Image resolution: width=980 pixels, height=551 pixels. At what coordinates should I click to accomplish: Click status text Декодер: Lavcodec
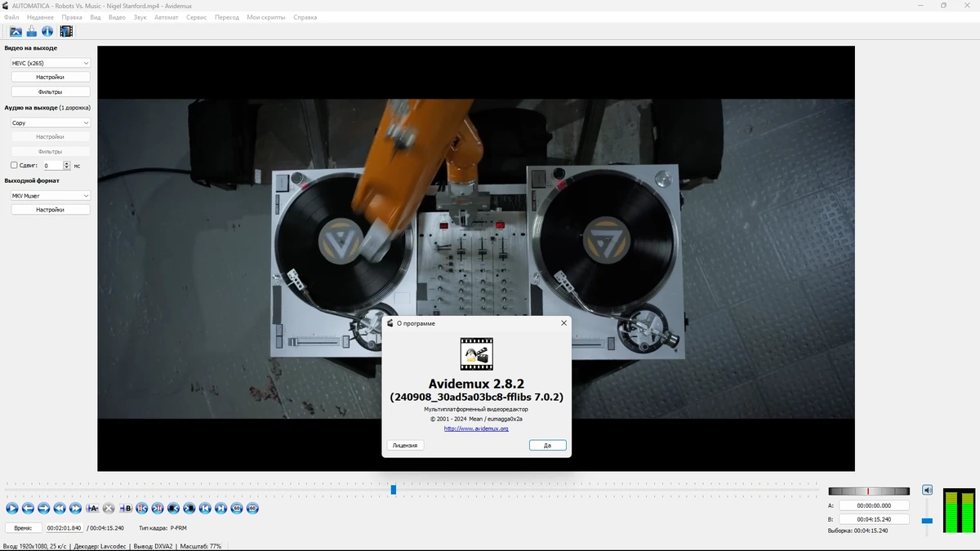99,546
